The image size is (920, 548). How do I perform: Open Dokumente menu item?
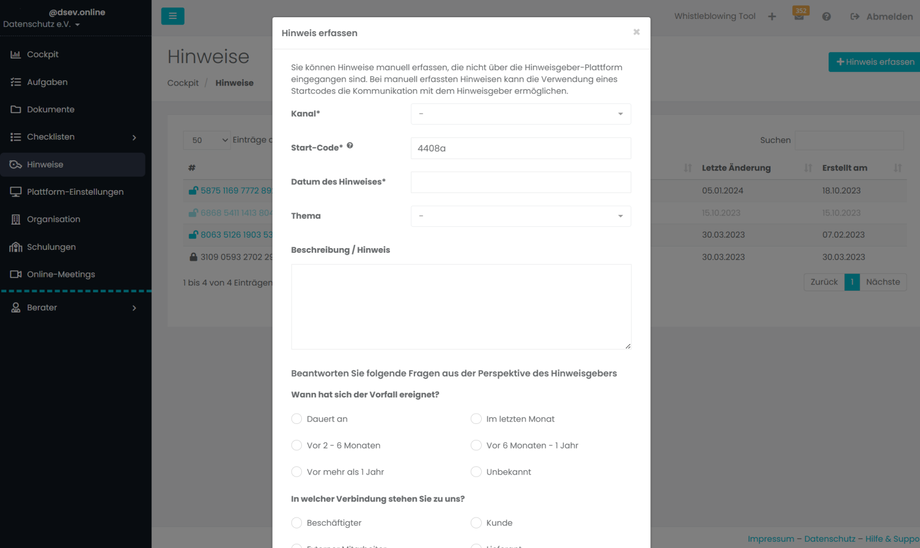point(51,109)
